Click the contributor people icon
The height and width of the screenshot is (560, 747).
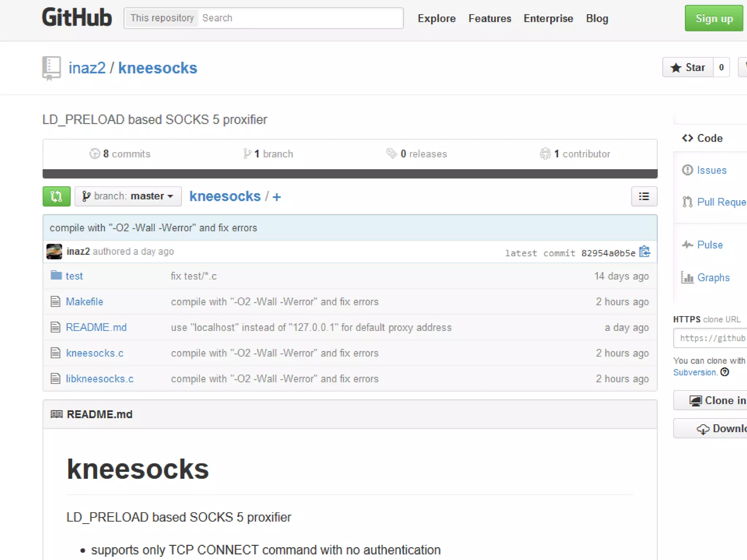tap(545, 153)
